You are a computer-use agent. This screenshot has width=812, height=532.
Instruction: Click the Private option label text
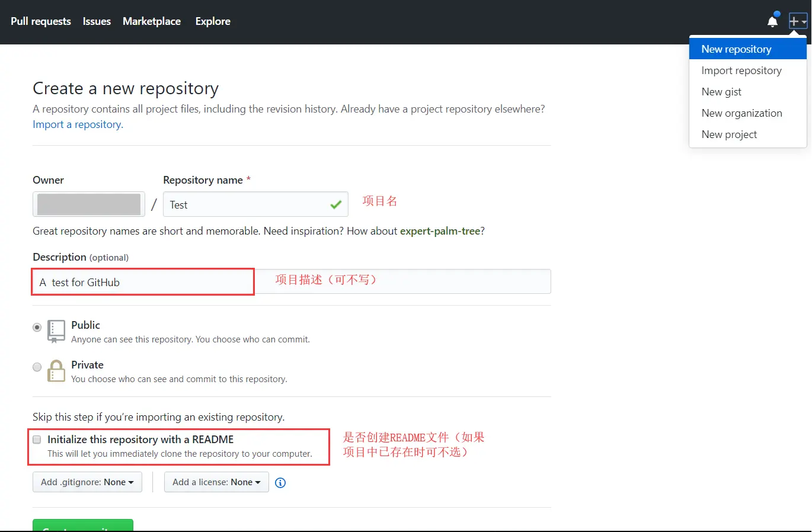click(x=87, y=365)
